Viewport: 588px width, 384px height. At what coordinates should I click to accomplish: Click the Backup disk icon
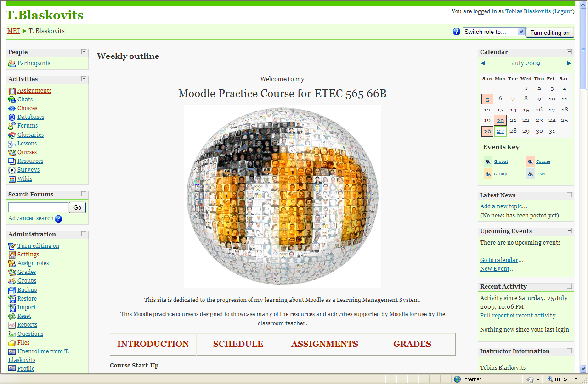pos(12,290)
